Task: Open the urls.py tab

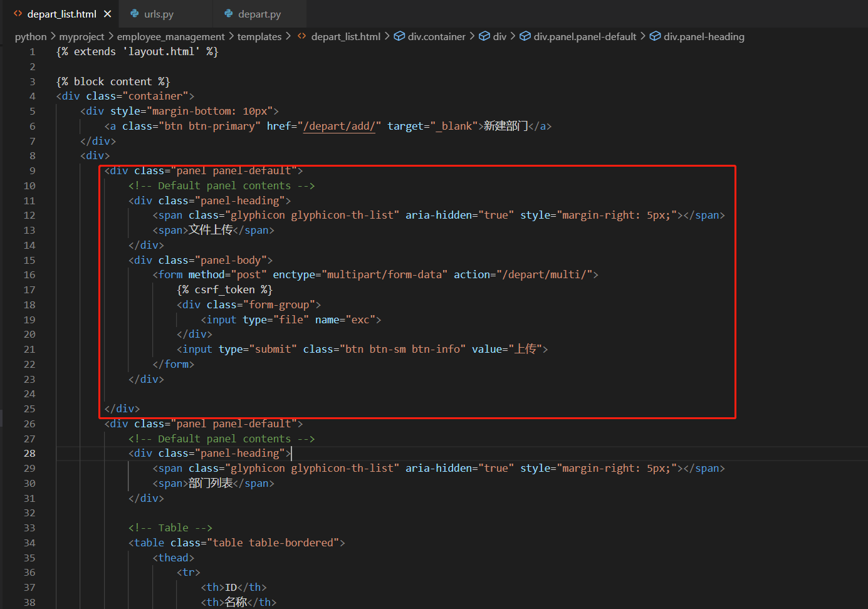Action: tap(159, 14)
